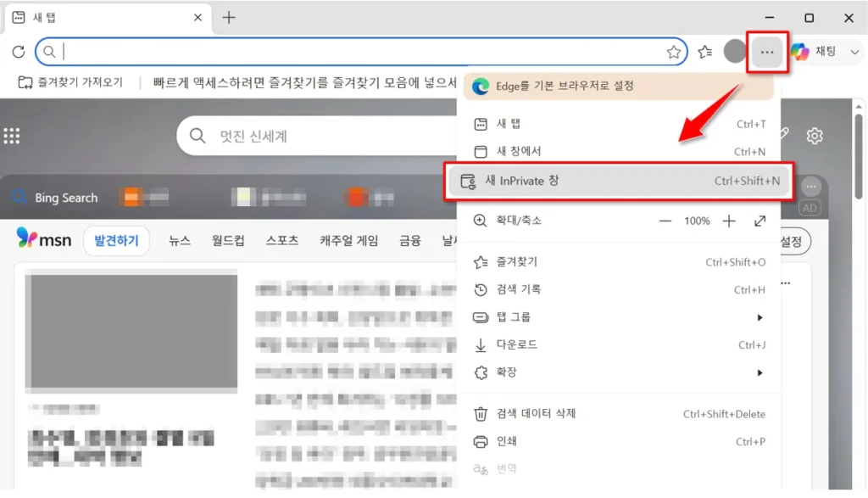Click the page refresh icon
Viewport: 868px width, 498px height.
(x=19, y=52)
